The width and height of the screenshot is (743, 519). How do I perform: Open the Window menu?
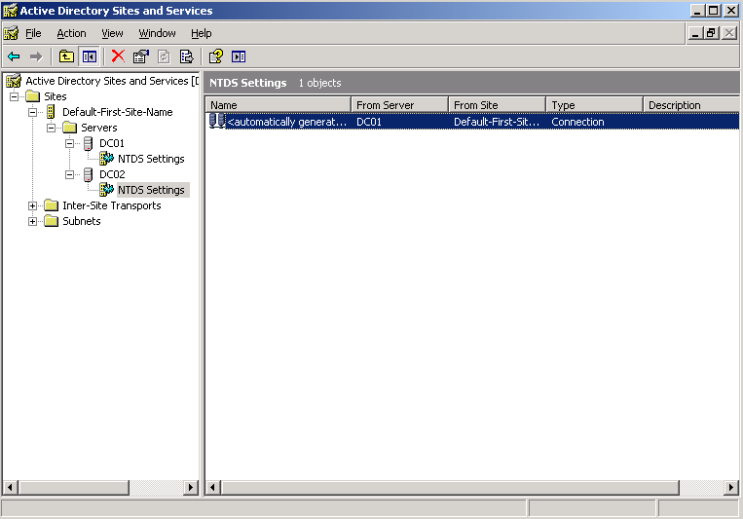(x=157, y=33)
